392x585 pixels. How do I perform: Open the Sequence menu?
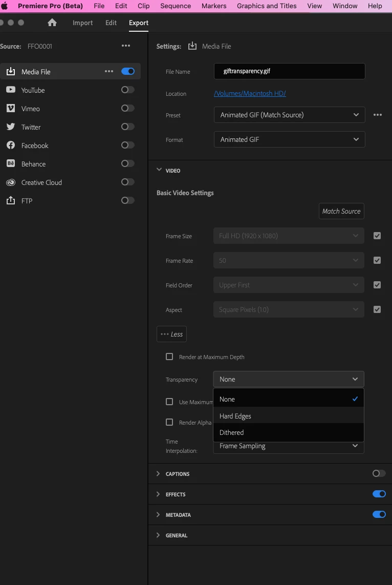pyautogui.click(x=176, y=6)
